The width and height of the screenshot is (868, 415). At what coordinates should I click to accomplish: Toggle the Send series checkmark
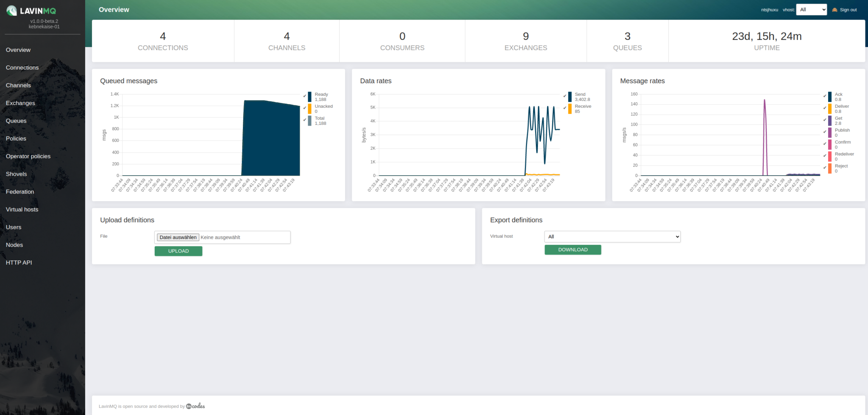click(x=565, y=96)
